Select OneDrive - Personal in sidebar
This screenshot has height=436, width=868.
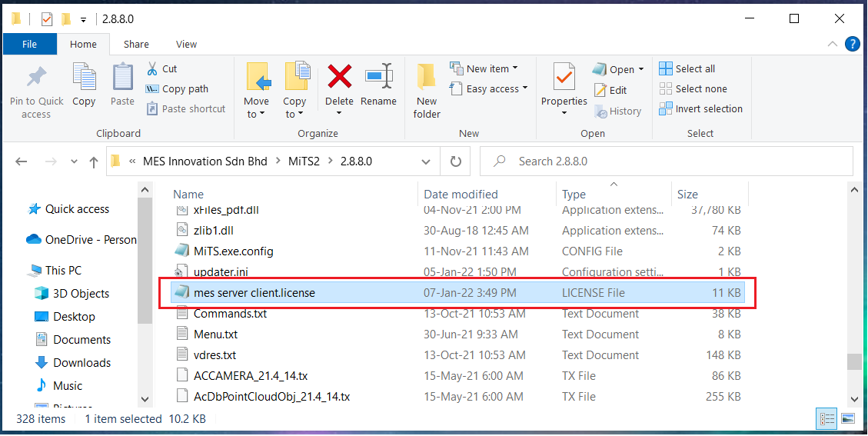(81, 239)
